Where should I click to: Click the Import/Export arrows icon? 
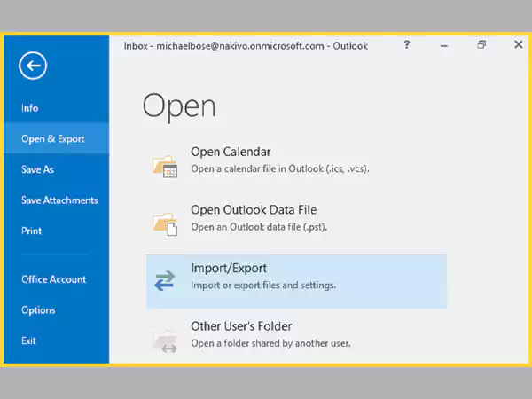[x=165, y=280]
